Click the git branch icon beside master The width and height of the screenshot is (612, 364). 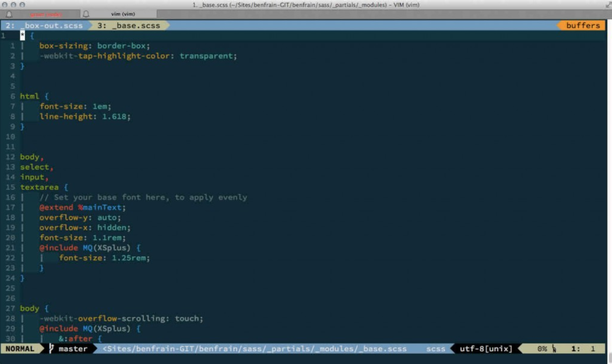51,349
